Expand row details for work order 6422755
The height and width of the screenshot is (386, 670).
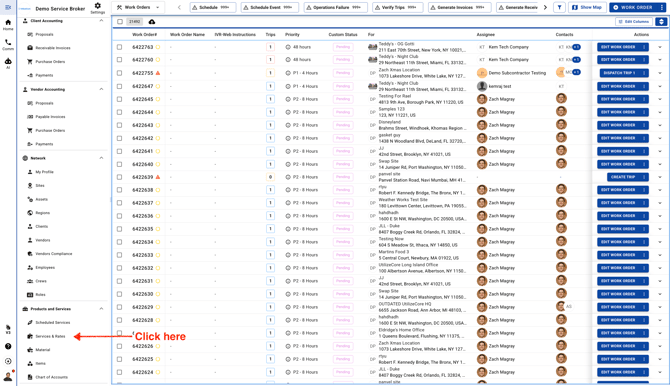point(660,73)
